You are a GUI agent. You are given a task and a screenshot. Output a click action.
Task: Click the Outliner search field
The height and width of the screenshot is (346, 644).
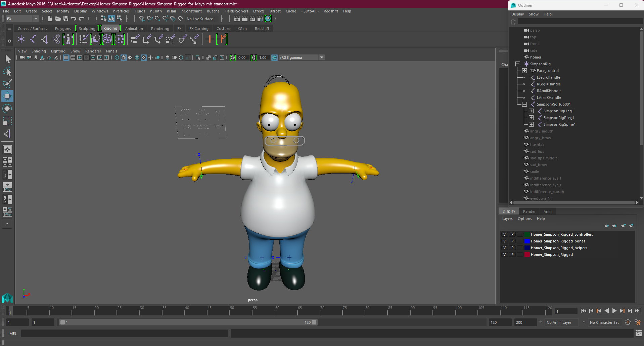pyautogui.click(x=580, y=22)
